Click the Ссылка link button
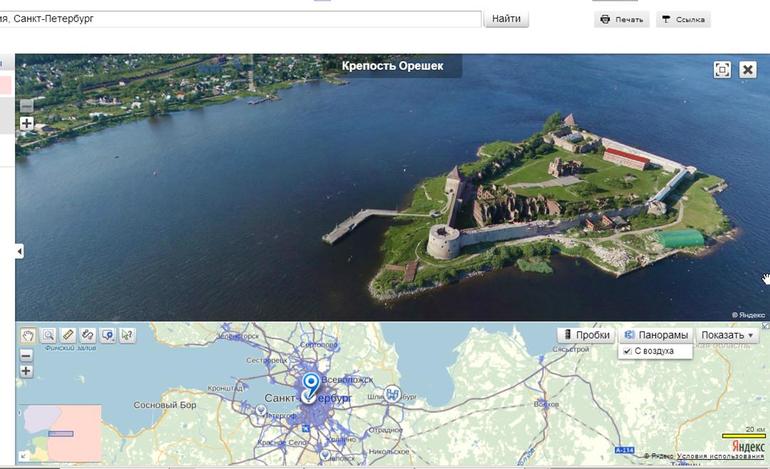The width and height of the screenshot is (770, 469). pyautogui.click(x=683, y=19)
